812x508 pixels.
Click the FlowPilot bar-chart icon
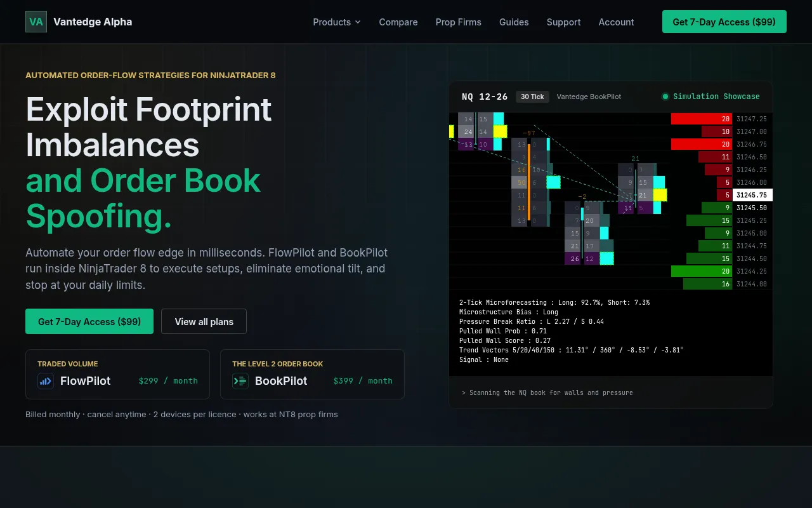[46, 381]
